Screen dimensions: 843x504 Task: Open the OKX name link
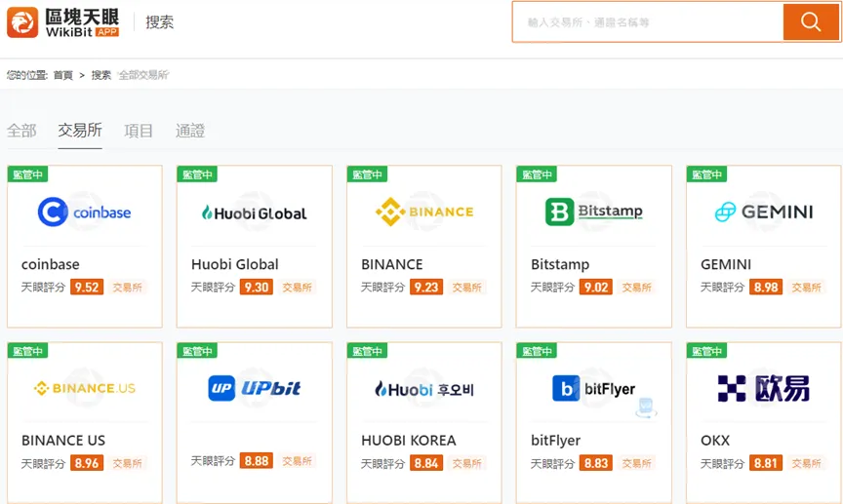[x=715, y=441]
